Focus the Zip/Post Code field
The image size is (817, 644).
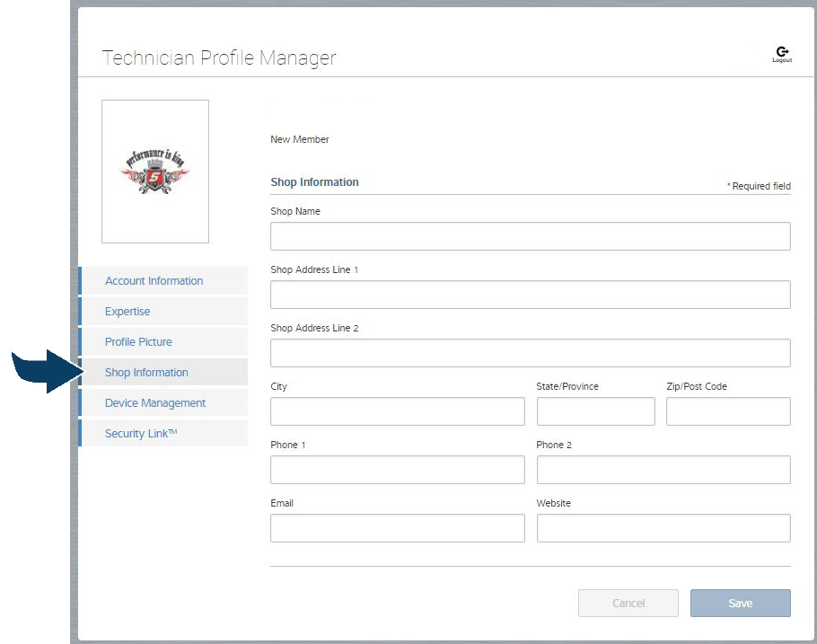click(x=727, y=411)
